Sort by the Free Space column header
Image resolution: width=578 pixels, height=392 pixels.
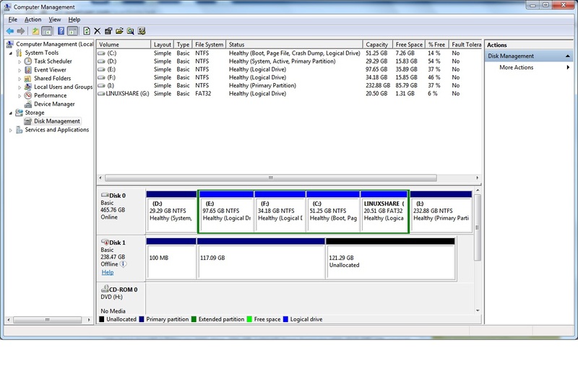pyautogui.click(x=409, y=44)
